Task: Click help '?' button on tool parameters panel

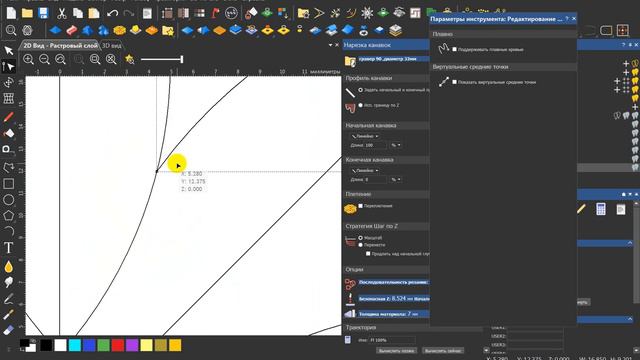Action: 567,19
